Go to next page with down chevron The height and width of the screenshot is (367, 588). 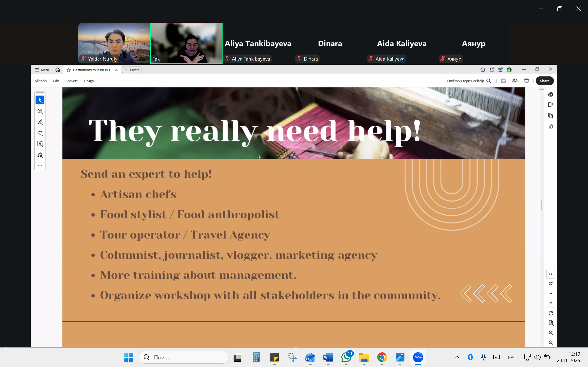(x=551, y=303)
